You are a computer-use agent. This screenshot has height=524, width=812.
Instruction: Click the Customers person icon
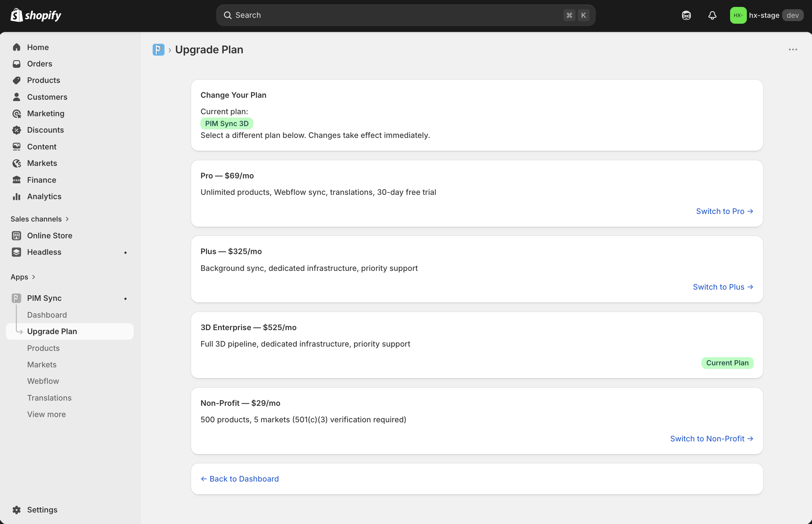[17, 97]
